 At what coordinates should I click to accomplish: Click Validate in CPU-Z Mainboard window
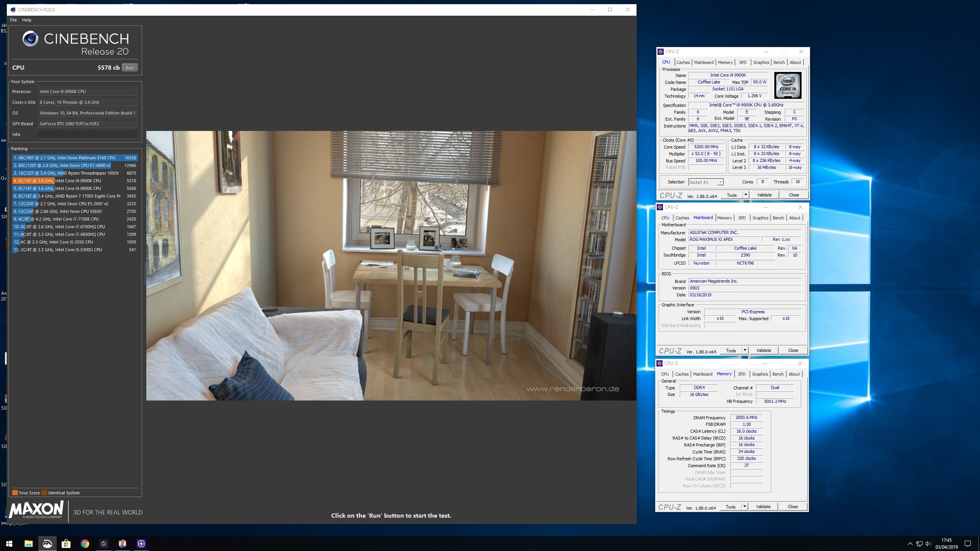click(764, 350)
